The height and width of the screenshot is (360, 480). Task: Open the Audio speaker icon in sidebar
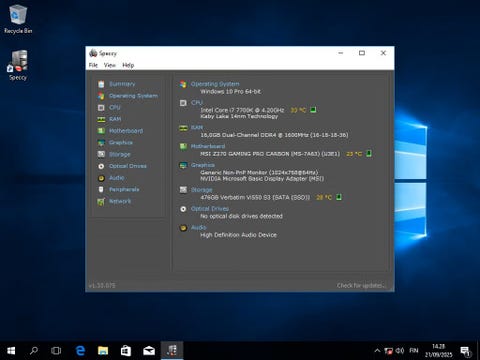[x=101, y=178]
